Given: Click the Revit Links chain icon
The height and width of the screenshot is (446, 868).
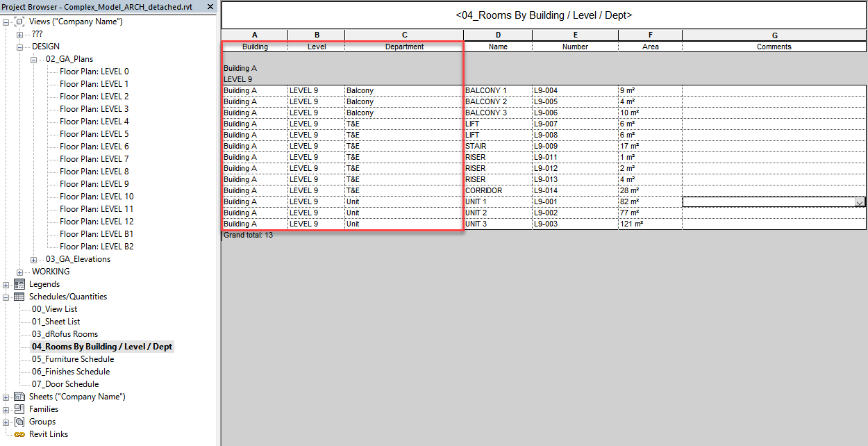Looking at the screenshot, I should coord(19,434).
